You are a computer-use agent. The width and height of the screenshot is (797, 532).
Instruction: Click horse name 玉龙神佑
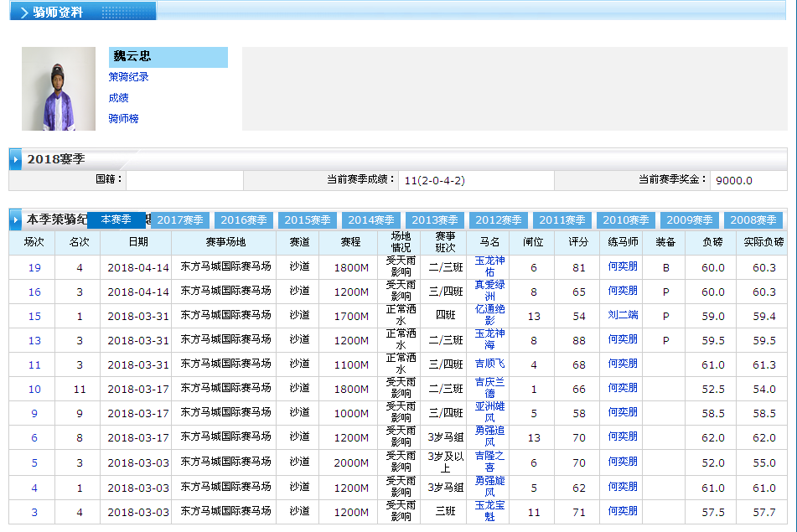[x=489, y=267]
